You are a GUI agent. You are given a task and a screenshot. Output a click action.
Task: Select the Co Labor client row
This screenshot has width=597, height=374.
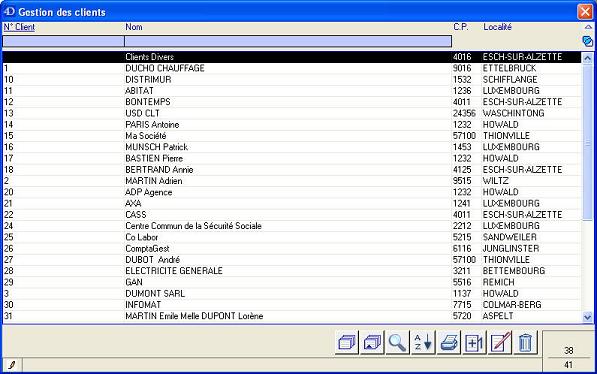point(292,237)
